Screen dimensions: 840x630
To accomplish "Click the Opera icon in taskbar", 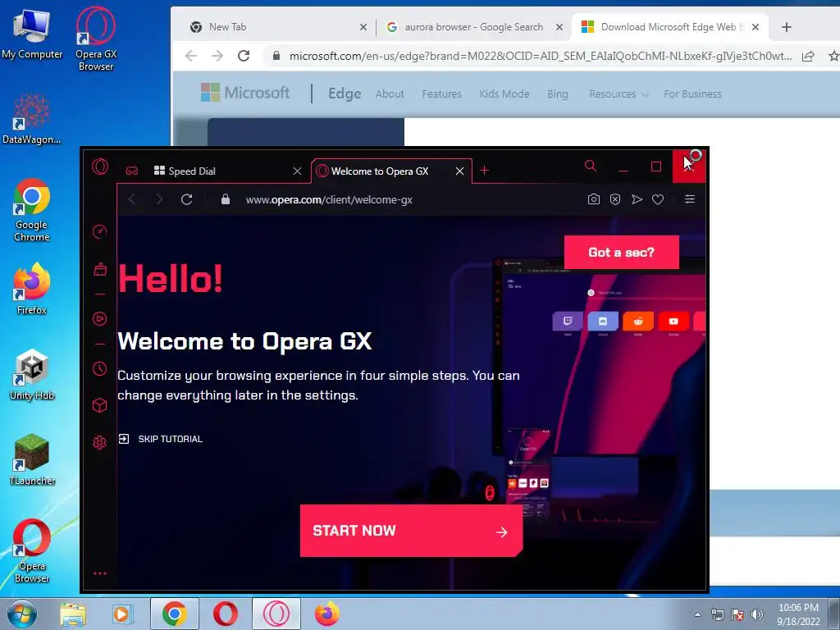I will [226, 614].
